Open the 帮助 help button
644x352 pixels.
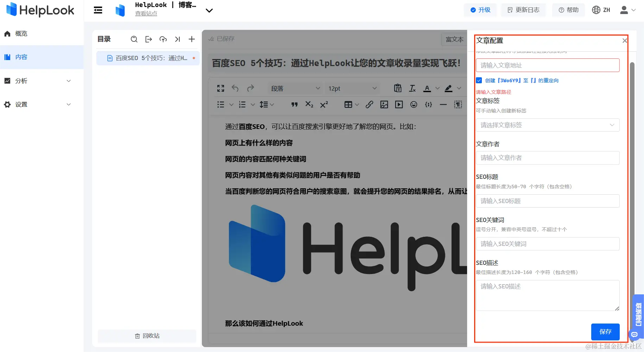[568, 10]
